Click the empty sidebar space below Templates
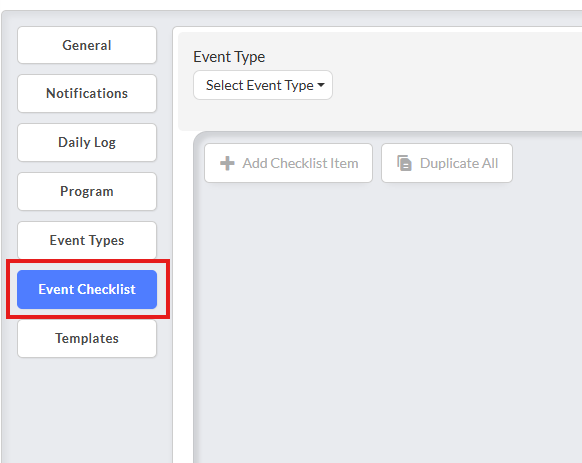The image size is (582, 463). [87, 410]
